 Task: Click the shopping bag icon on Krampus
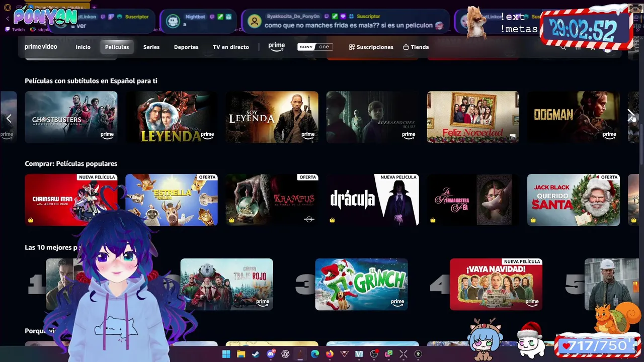(231, 220)
